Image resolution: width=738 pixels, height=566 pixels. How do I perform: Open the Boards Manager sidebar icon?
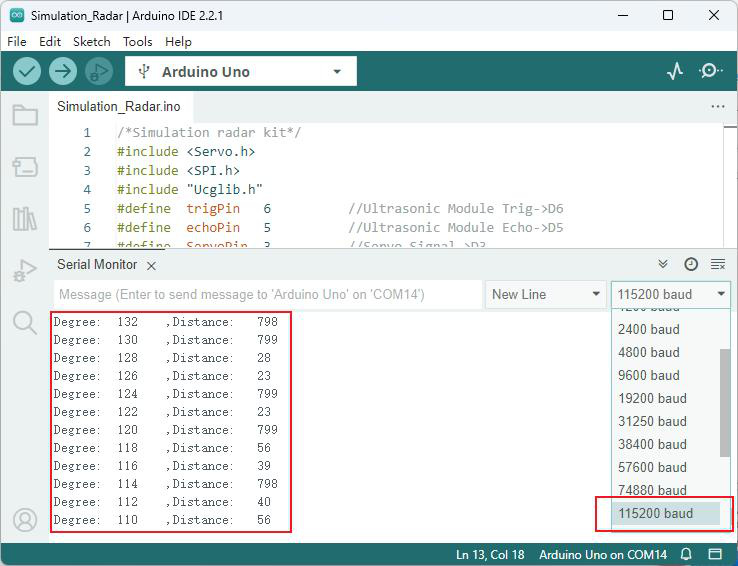[x=25, y=167]
